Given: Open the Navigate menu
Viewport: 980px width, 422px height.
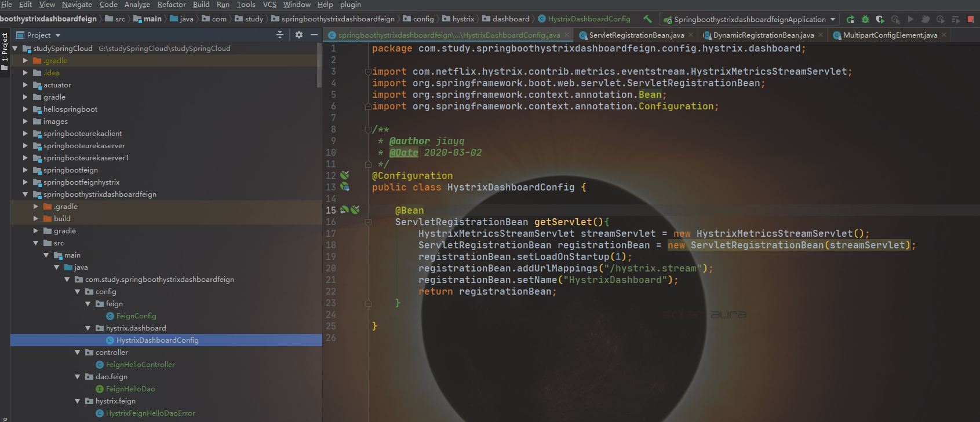Looking at the screenshot, I should coord(77,5).
